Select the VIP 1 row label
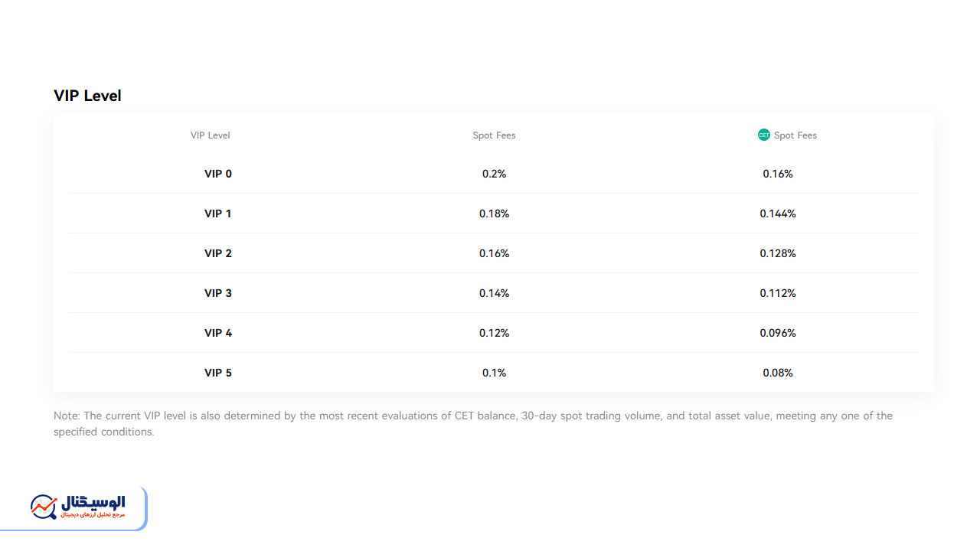Viewport: 980px width, 551px height. point(218,214)
